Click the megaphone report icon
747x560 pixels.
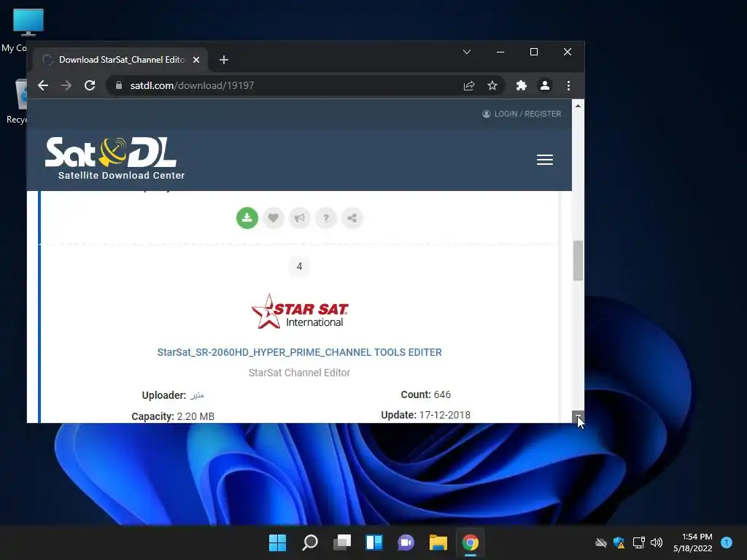[x=299, y=218]
